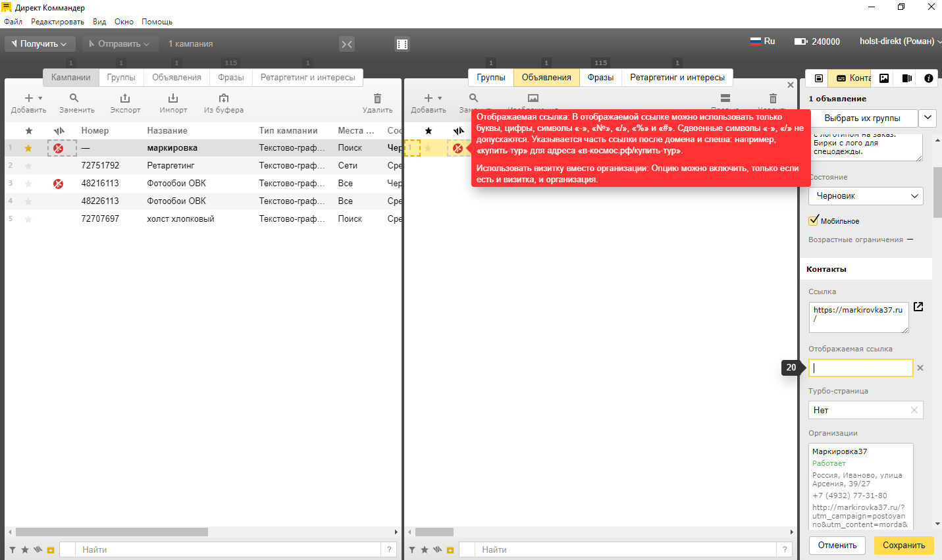Sort by Тип кампании column header
Screen dimensions: 942x560
coord(288,131)
